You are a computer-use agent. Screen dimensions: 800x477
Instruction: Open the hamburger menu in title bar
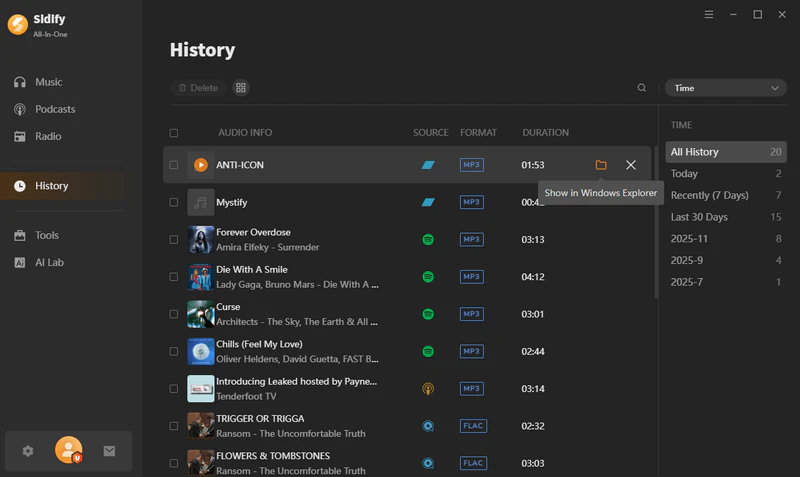point(709,14)
